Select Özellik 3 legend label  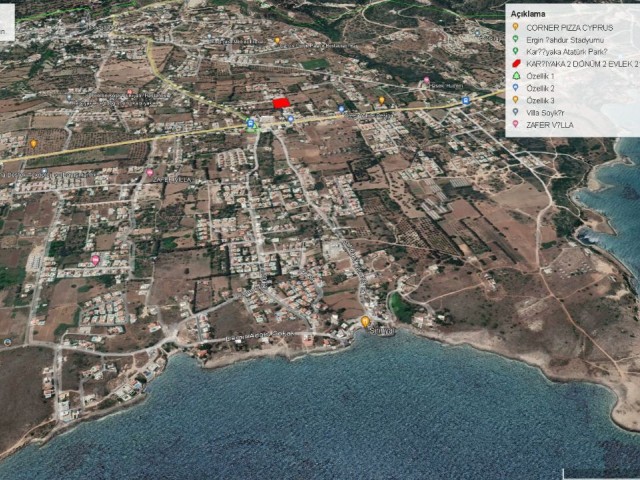coord(540,101)
